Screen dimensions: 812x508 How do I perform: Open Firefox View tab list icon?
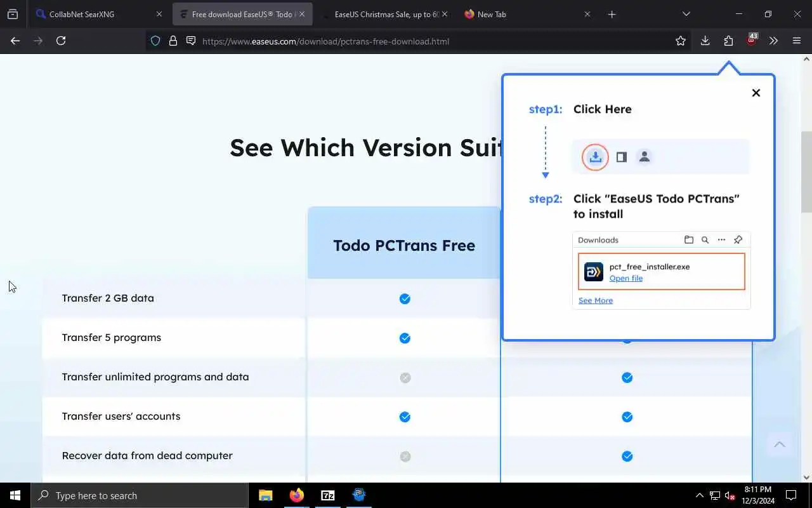(13, 14)
